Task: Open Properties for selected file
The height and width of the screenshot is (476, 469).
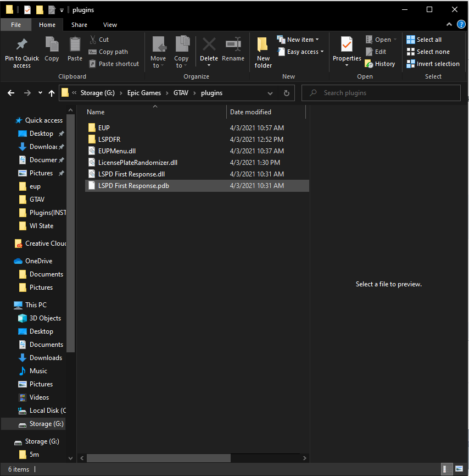Action: tap(347, 52)
